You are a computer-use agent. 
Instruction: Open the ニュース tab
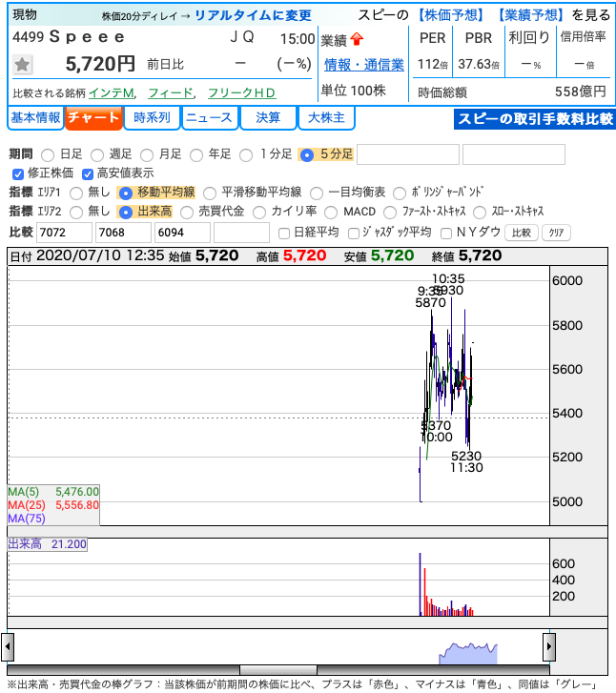210,118
